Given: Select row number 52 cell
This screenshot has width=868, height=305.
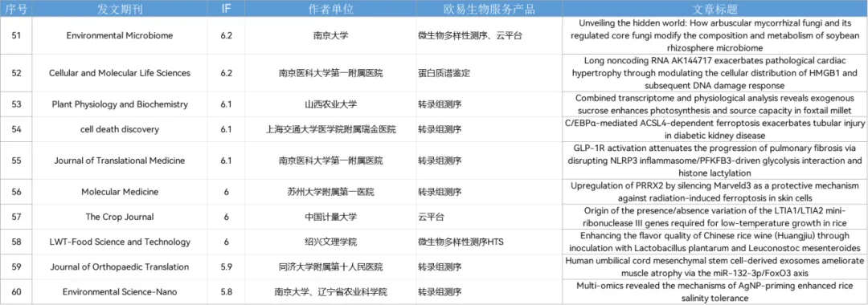Looking at the screenshot, I should click(x=17, y=73).
